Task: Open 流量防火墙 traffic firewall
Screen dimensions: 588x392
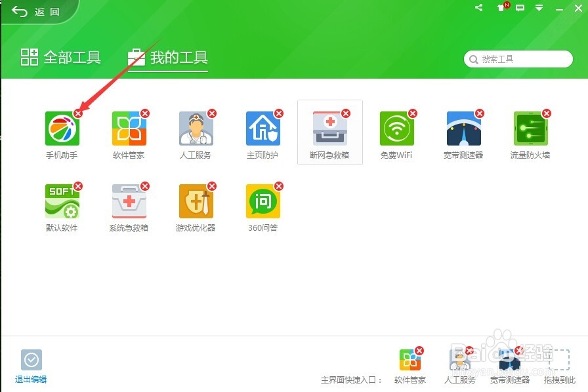Action: [530, 130]
